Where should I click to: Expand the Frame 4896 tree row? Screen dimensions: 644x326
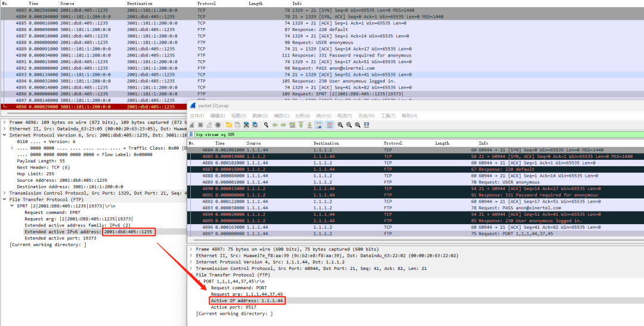point(5,122)
